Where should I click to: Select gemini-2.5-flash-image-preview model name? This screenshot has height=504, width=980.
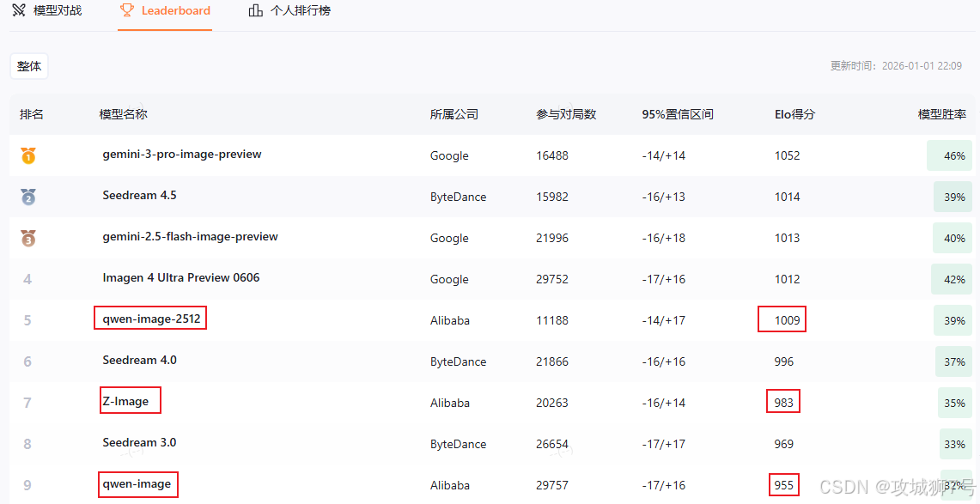[x=190, y=237]
